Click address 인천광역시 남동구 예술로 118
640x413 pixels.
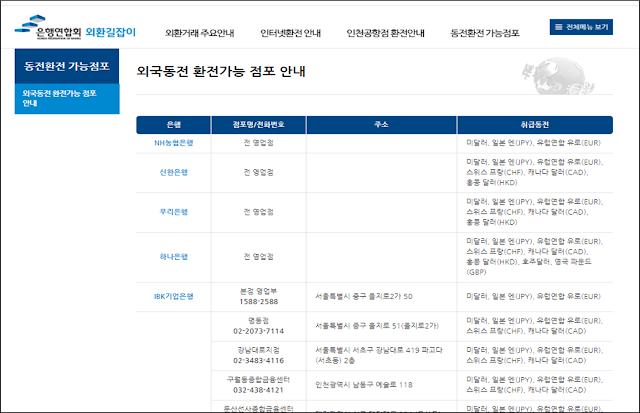click(364, 385)
